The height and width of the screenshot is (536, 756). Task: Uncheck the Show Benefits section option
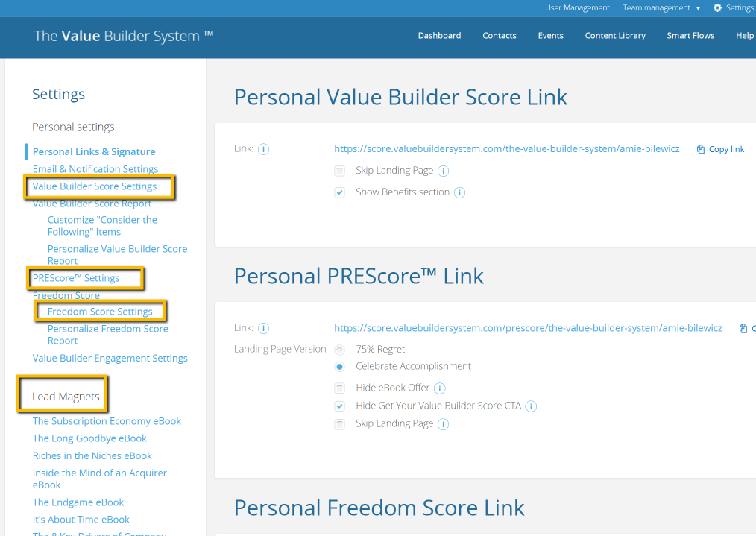pyautogui.click(x=340, y=192)
